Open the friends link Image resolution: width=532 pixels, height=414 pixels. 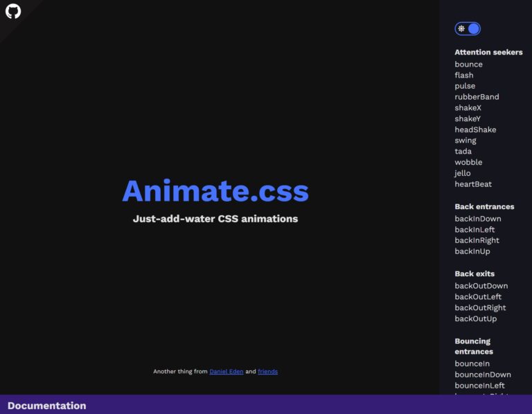267,372
